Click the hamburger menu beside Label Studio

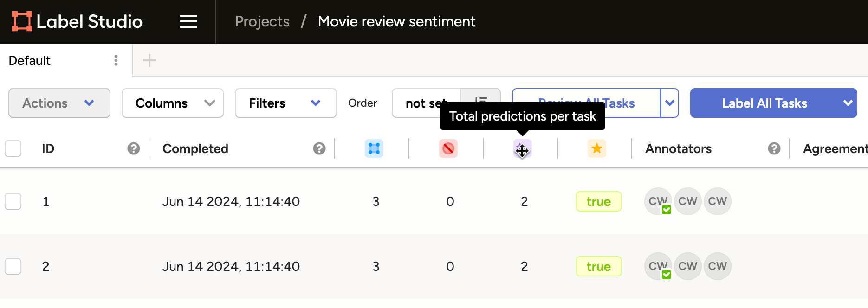pos(188,21)
